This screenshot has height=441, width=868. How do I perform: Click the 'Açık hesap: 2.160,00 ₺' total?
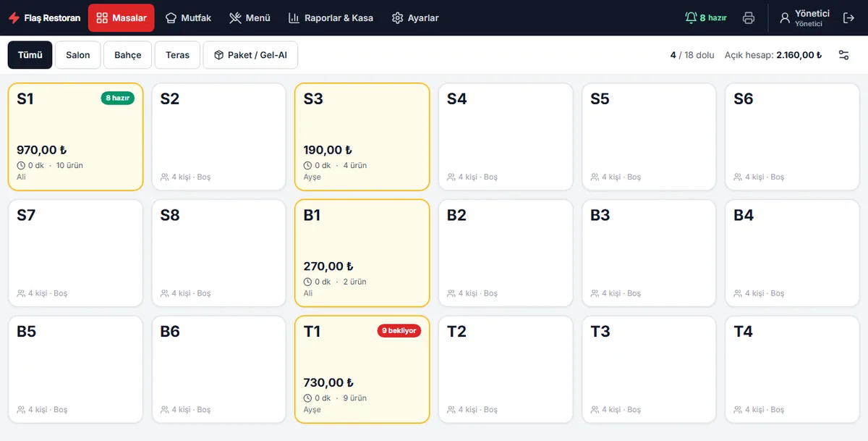point(773,55)
